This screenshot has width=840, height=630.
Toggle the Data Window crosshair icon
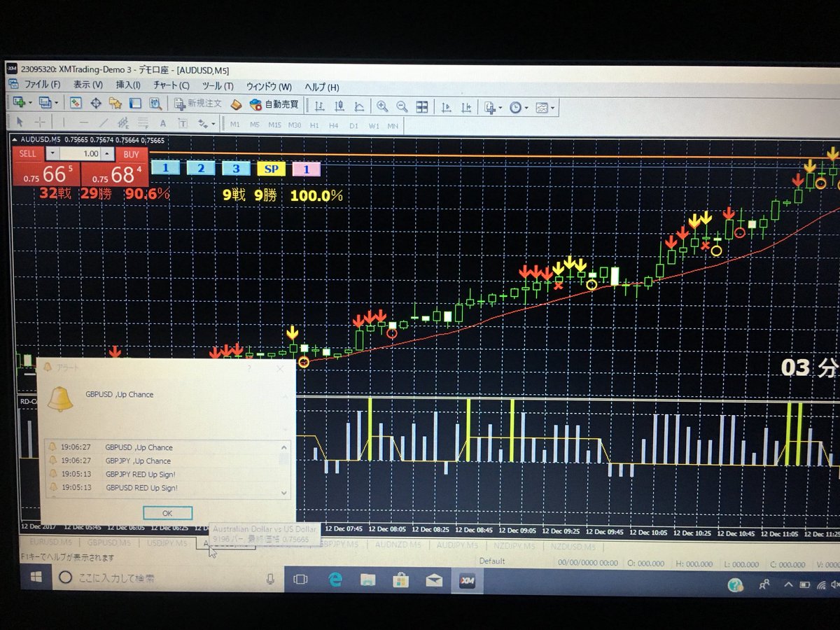96,103
